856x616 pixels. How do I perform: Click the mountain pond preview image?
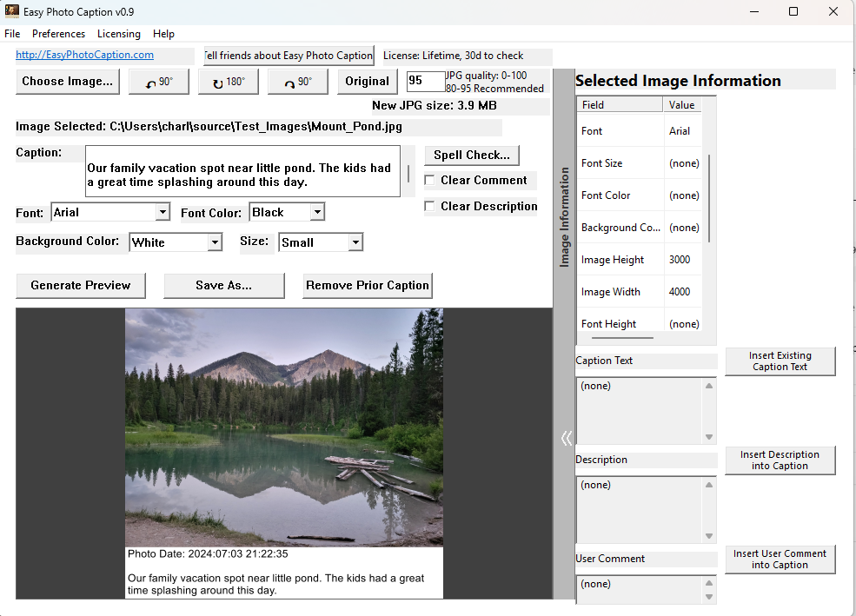click(284, 427)
